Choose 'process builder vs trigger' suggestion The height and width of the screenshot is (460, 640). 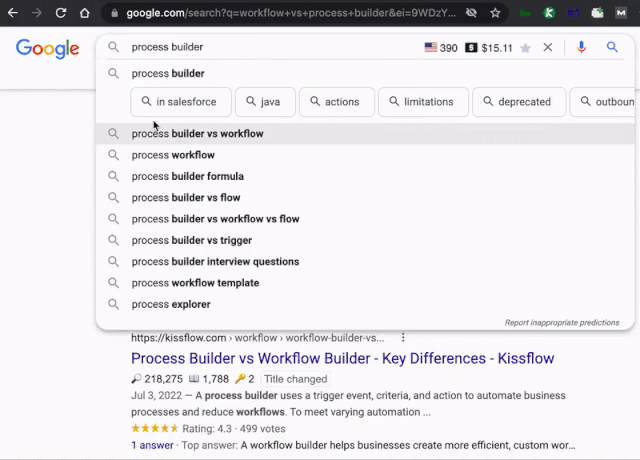tap(365, 240)
